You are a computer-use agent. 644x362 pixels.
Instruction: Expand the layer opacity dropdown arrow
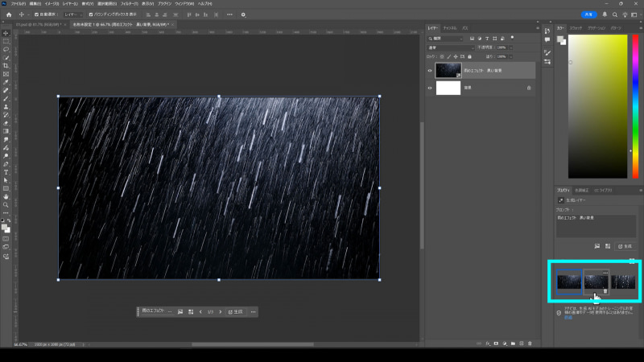pos(510,47)
